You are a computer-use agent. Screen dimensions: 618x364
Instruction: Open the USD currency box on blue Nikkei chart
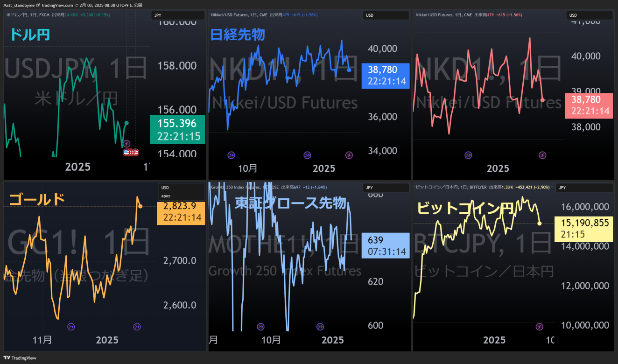[386, 15]
